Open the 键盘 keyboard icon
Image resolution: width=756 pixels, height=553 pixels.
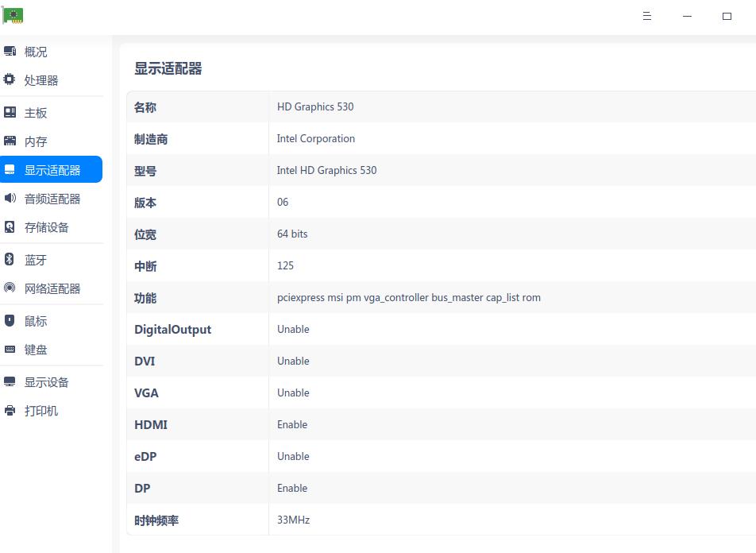click(x=10, y=350)
